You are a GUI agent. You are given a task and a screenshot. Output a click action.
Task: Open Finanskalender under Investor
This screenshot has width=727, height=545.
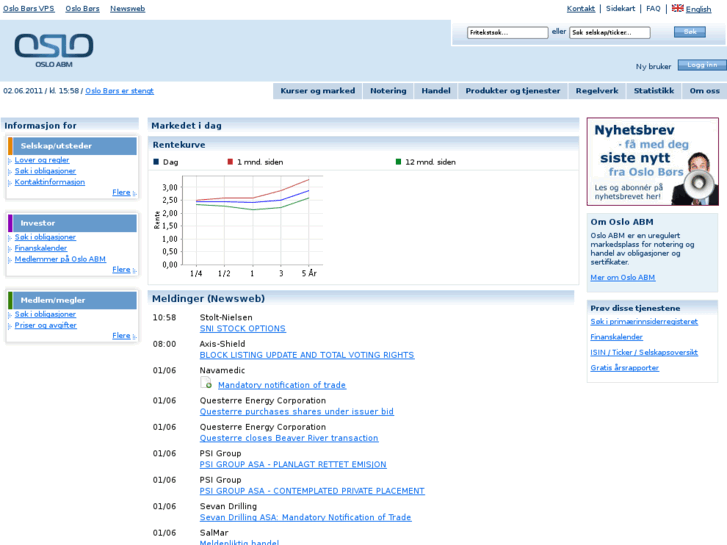point(41,248)
